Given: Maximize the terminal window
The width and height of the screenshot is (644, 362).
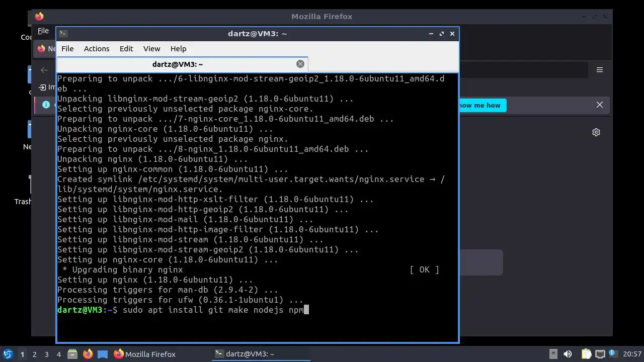Looking at the screenshot, I should click(442, 34).
